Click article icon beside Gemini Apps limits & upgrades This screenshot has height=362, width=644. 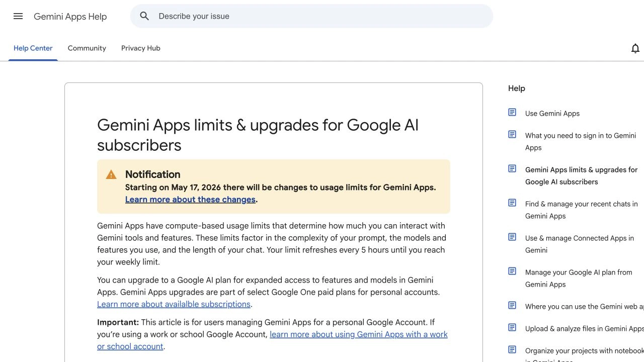(512, 169)
